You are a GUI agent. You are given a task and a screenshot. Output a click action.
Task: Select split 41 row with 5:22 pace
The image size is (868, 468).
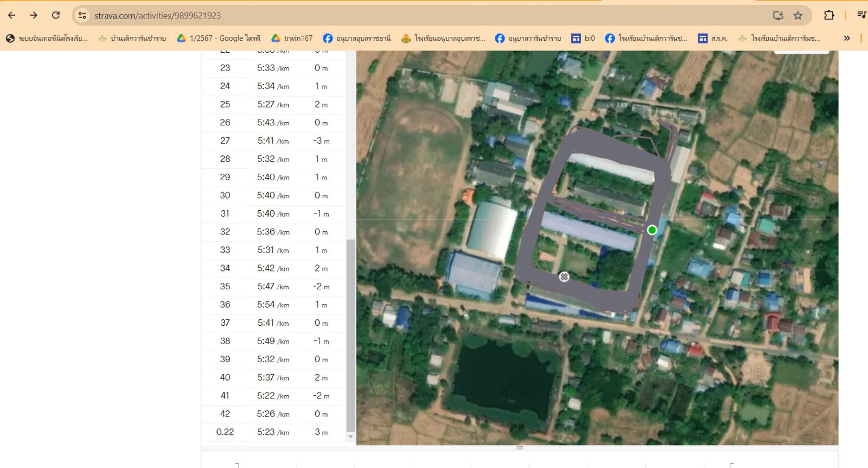click(x=273, y=396)
